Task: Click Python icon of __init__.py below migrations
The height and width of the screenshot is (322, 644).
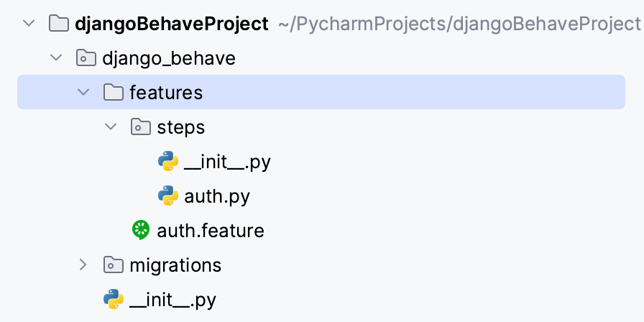Action: (113, 299)
